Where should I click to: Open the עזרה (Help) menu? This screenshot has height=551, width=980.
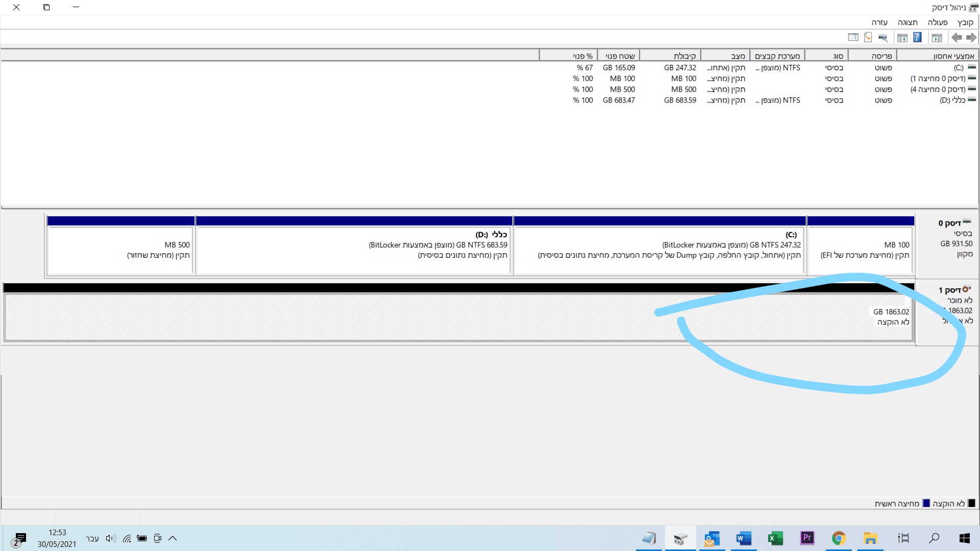click(x=879, y=22)
